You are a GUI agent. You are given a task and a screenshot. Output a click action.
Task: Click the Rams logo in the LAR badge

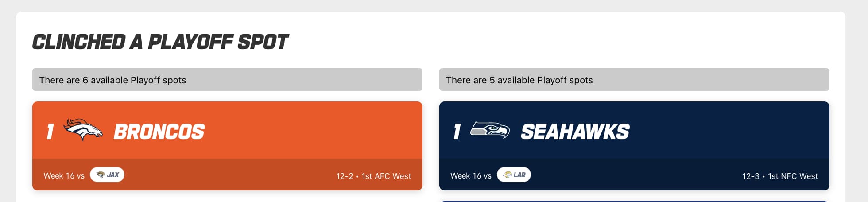coord(508,175)
